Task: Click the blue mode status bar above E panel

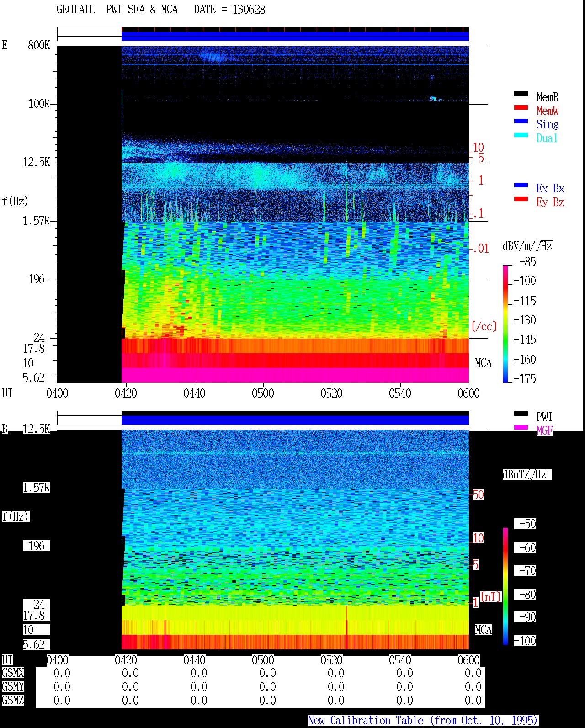Action: coord(295,36)
